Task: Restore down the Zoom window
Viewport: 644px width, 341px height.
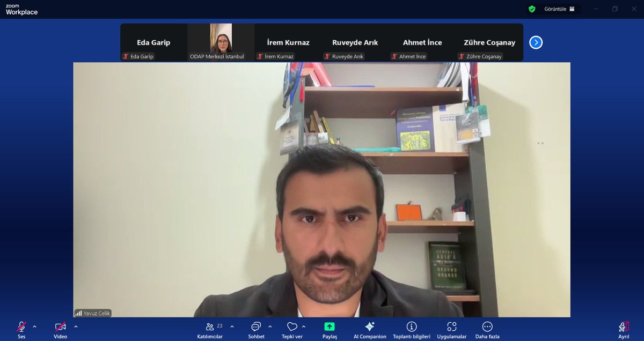Action: coord(615,9)
